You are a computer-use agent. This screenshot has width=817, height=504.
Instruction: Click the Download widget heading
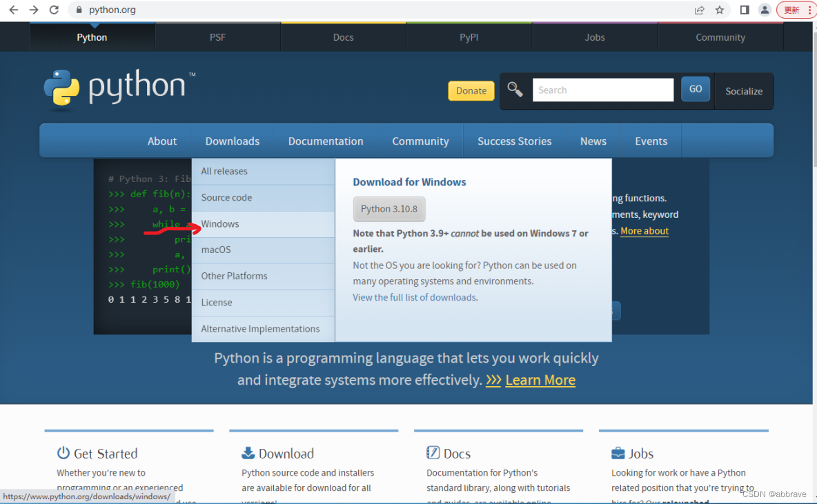286,454
